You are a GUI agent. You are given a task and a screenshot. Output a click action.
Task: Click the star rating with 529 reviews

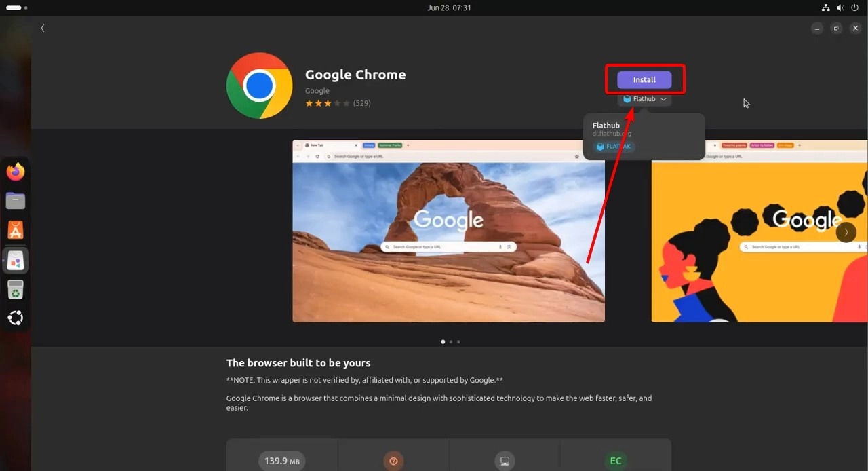point(338,103)
